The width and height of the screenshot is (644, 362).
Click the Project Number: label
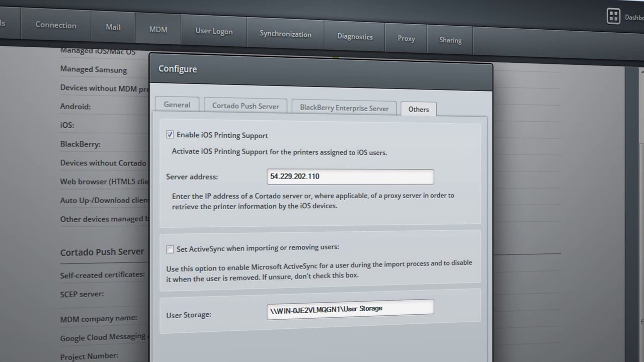pyautogui.click(x=89, y=355)
